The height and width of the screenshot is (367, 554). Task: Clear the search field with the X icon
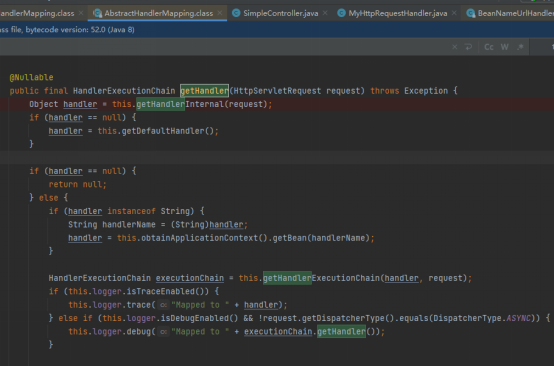tap(455, 47)
